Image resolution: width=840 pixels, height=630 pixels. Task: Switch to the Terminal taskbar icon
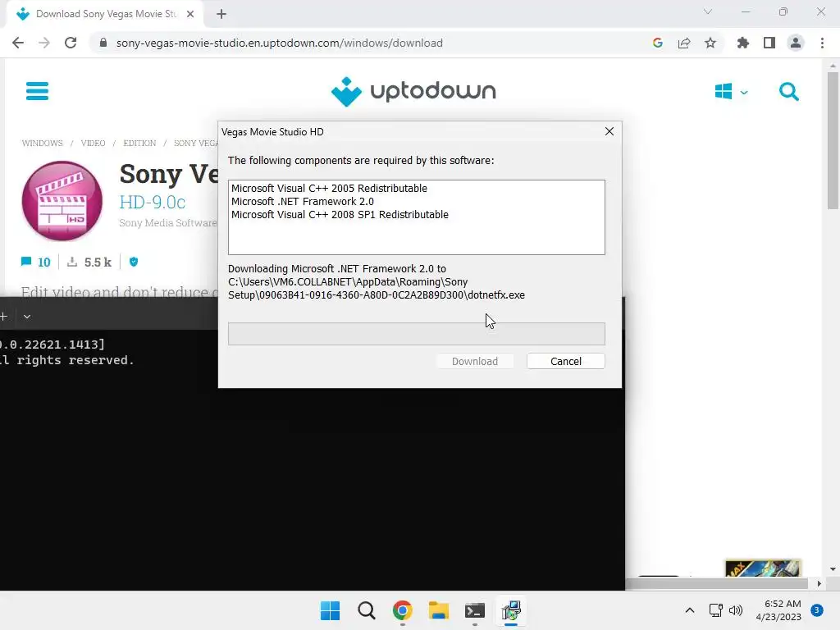pos(475,610)
